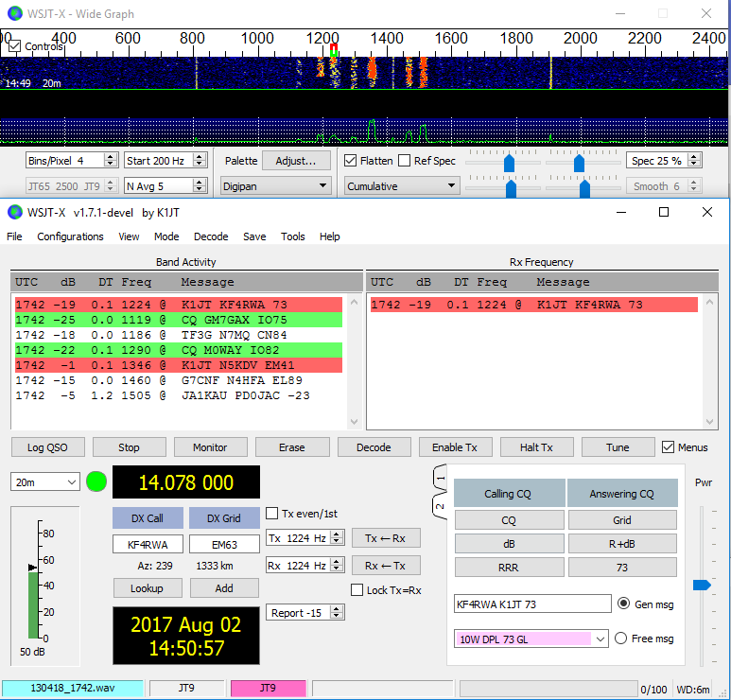Uncheck the Flatten checkbox
This screenshot has width=731, height=700.
(x=351, y=161)
